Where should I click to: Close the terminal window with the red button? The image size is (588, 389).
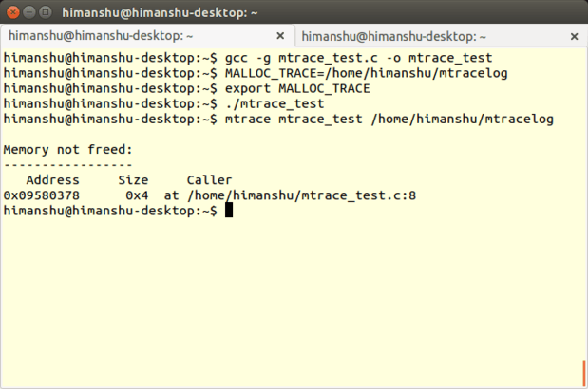12,13
